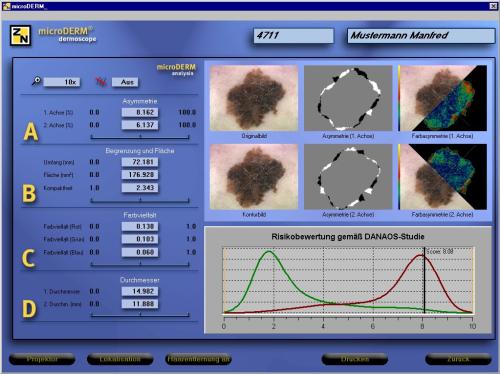Open the Farbasymmetrie 2. Achse image
This screenshot has width=500, height=374.
[x=443, y=177]
